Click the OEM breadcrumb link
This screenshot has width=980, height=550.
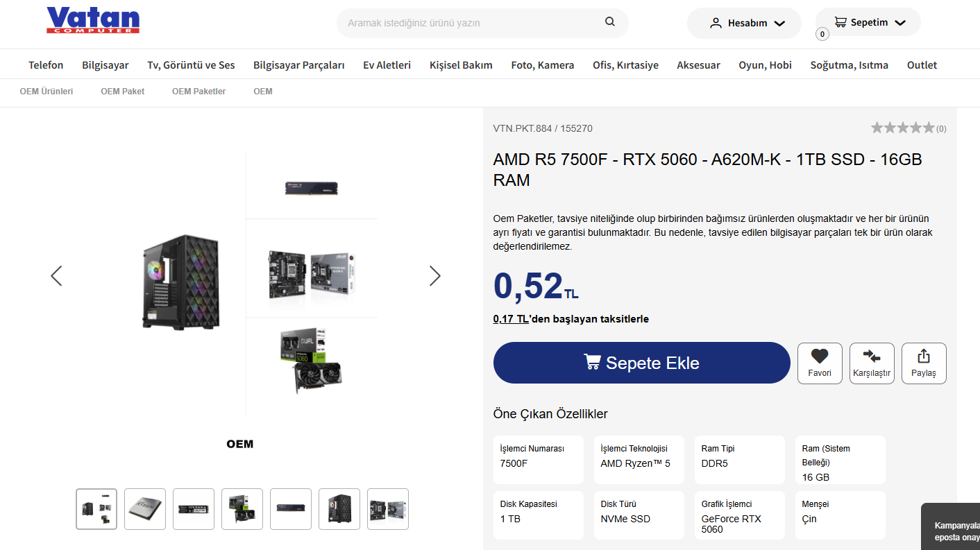click(263, 92)
